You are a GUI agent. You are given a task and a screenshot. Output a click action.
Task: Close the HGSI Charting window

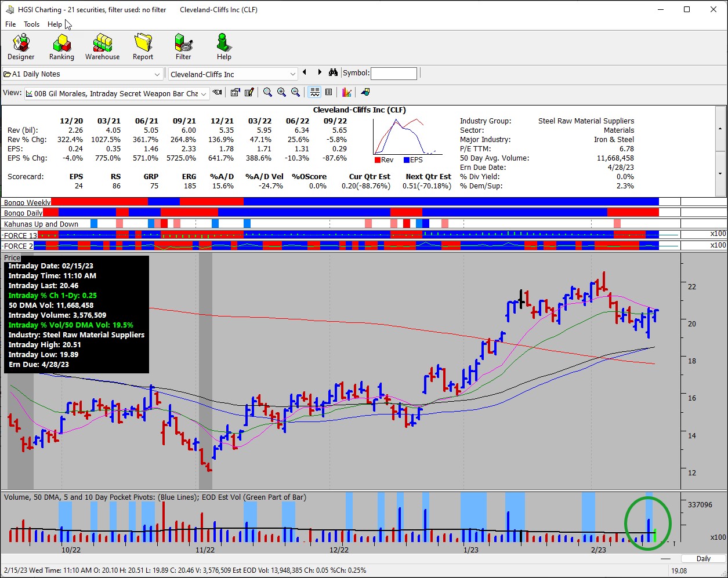[x=713, y=9]
